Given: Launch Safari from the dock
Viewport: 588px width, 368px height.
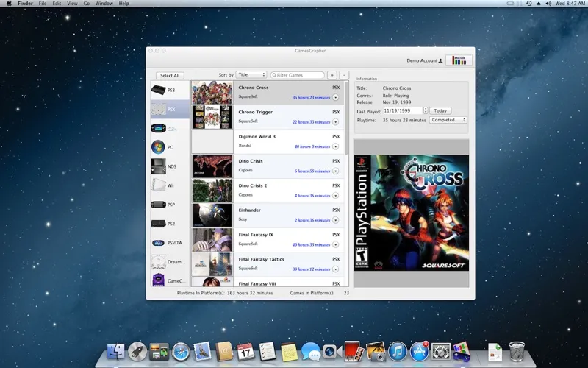Looking at the screenshot, I should point(181,352).
